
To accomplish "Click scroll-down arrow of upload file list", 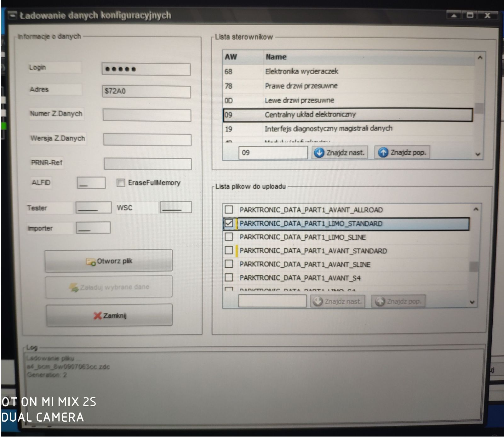I will pos(472,302).
